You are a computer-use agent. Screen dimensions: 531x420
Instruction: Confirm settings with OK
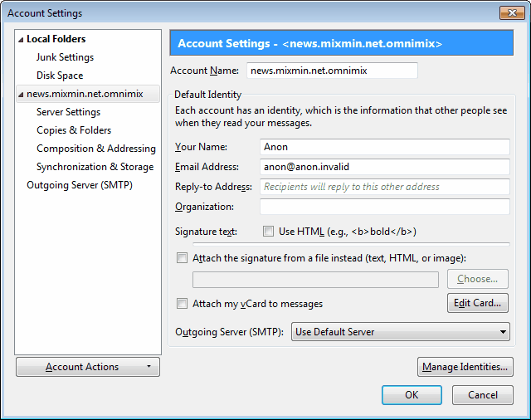412,395
